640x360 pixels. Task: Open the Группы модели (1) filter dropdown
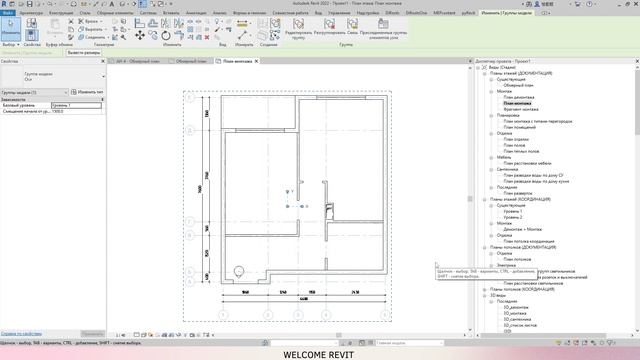point(34,92)
